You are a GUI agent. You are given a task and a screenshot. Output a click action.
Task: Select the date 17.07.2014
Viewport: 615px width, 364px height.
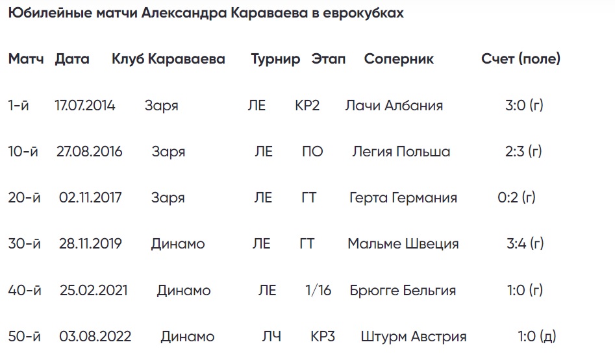tap(85, 106)
